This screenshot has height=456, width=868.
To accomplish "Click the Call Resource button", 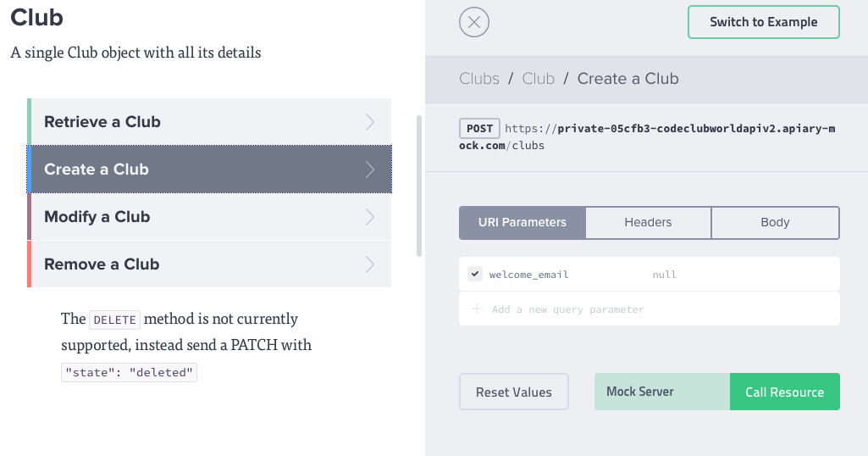I will pos(784,392).
